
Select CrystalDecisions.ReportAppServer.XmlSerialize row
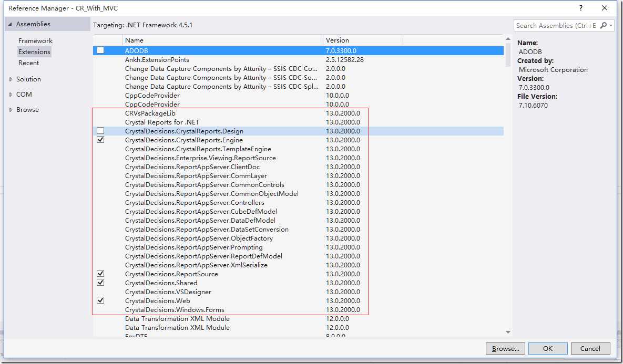[299, 265]
